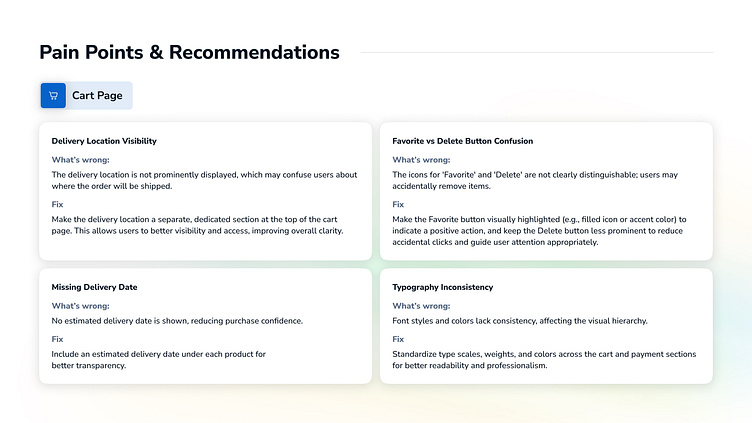Screen dimensions: 752x423
Task: Click the Fix label in Delivery Location card
Action: click(57, 205)
